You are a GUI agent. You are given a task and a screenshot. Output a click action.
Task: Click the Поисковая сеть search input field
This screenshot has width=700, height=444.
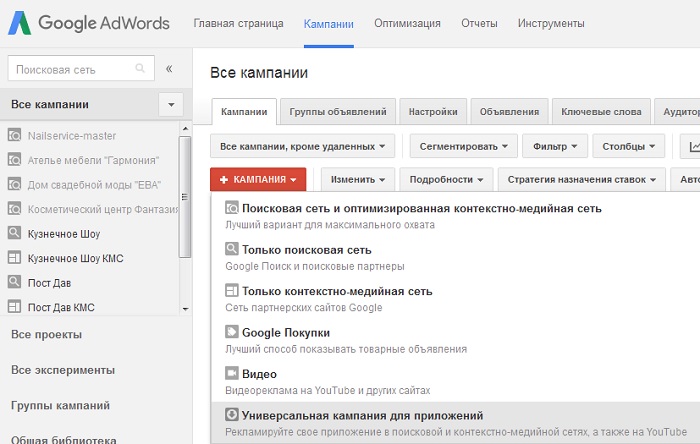pos(81,68)
